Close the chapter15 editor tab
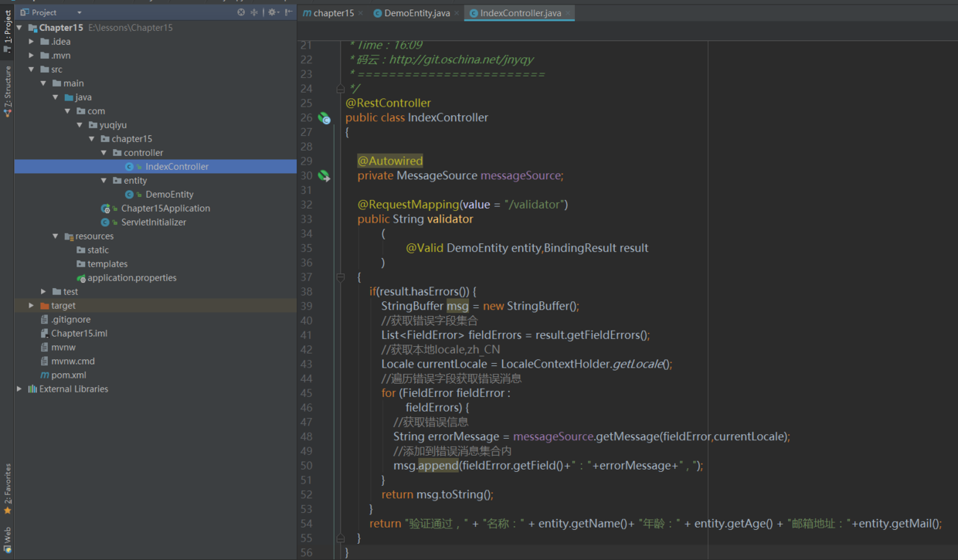The height and width of the screenshot is (560, 958). (x=361, y=13)
